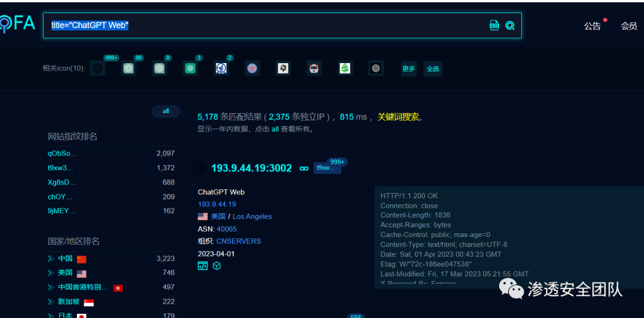Expand the 中国 country row chevron

[51, 258]
